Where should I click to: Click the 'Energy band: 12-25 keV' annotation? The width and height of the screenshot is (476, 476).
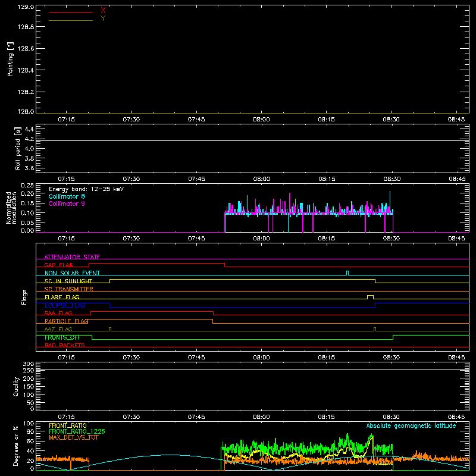[x=86, y=189]
